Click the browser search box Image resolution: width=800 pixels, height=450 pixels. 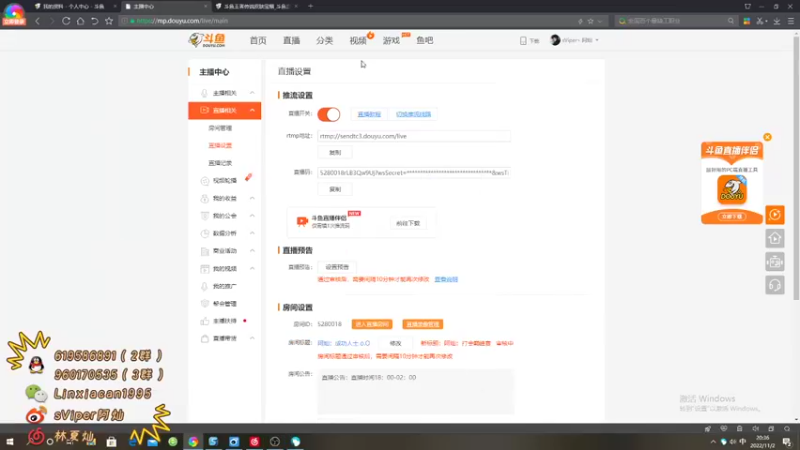(674, 21)
